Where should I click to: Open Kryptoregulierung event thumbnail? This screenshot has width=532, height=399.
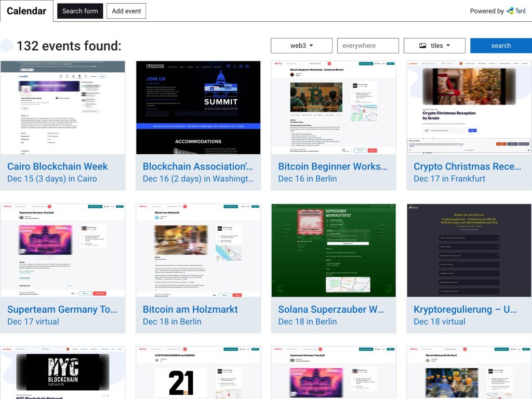pyautogui.click(x=469, y=250)
